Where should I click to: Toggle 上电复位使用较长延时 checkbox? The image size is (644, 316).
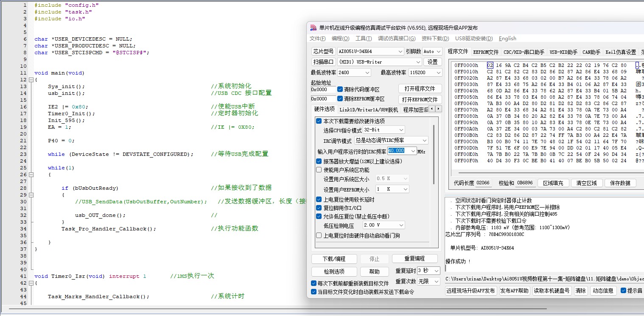[319, 200]
